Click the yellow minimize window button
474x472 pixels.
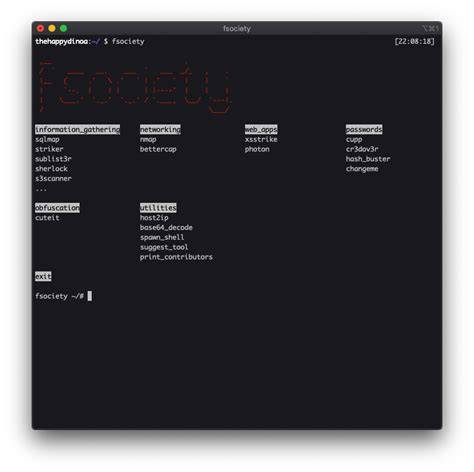52,28
